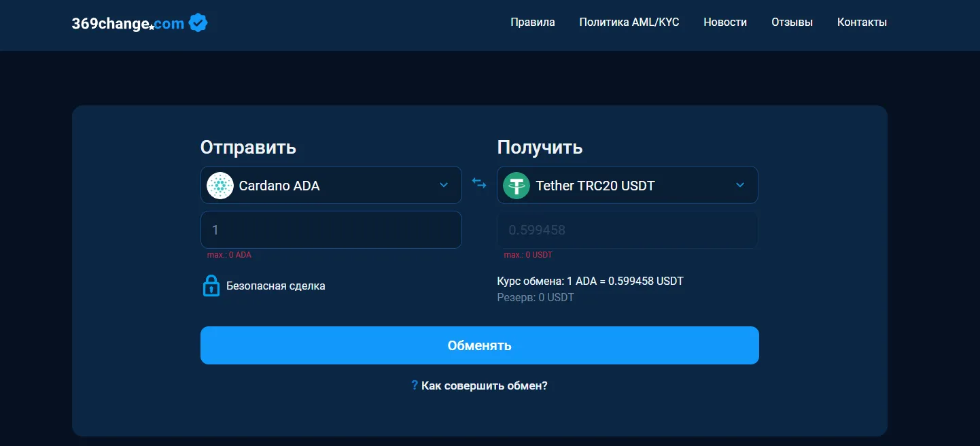This screenshot has width=980, height=446.
Task: Click the Безопасная сделка text
Action: [x=276, y=286]
